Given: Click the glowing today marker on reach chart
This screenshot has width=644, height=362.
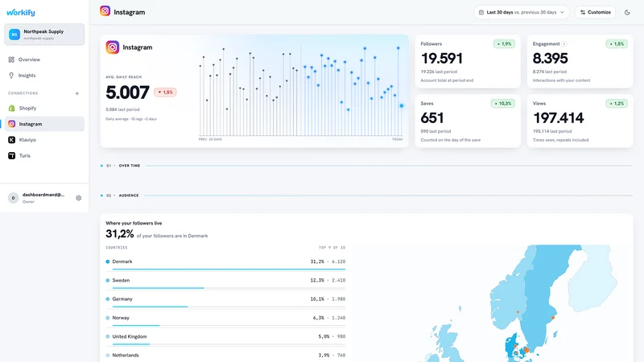Looking at the screenshot, I should (x=401, y=106).
